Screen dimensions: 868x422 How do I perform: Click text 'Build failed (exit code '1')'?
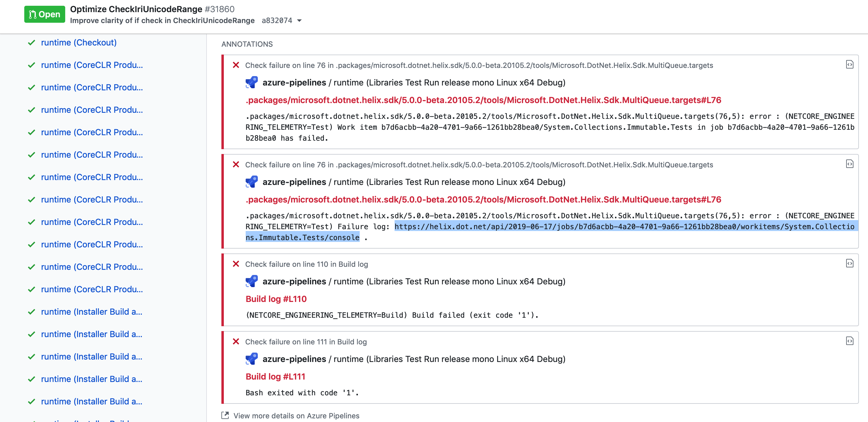point(475,315)
